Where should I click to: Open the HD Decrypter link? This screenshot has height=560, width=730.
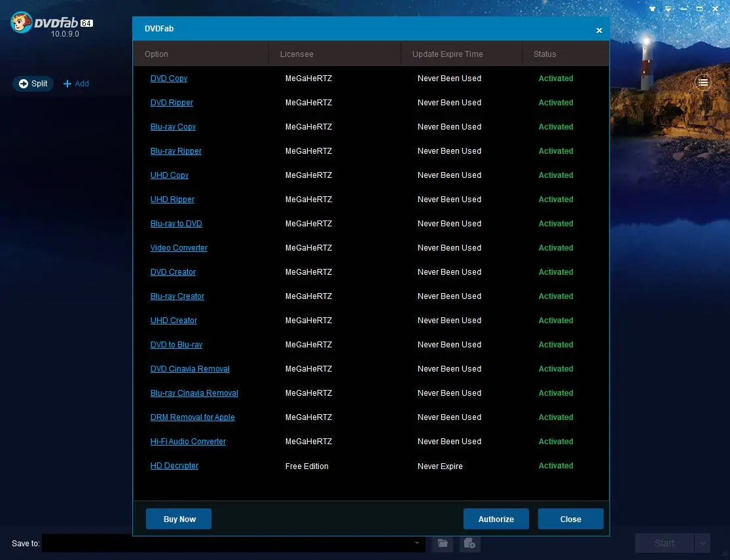coord(175,465)
